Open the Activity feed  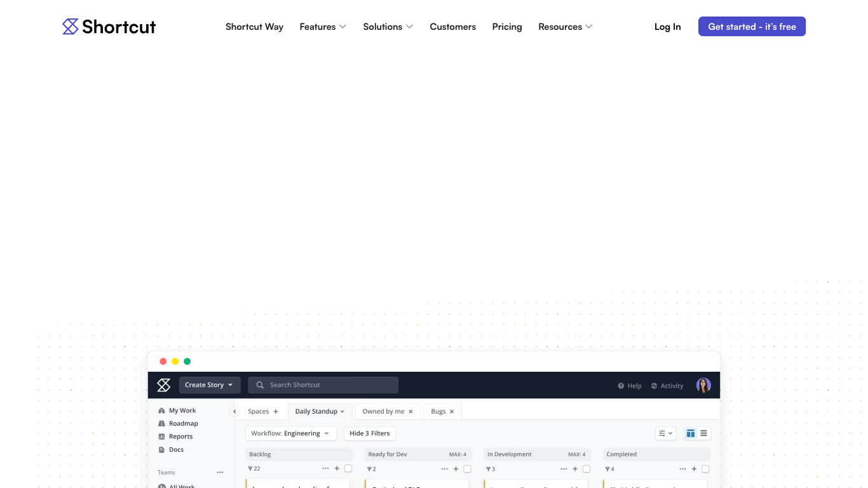click(x=667, y=386)
